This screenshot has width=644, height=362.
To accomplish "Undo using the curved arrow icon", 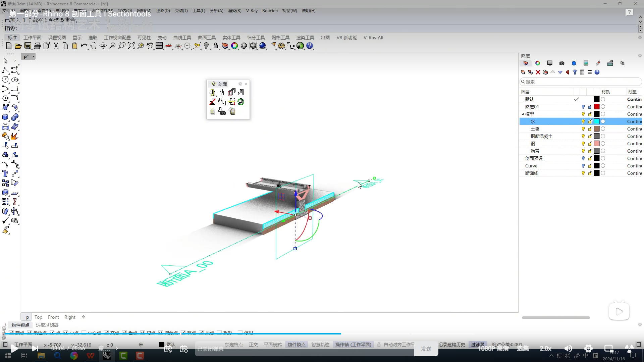I will [84, 46].
